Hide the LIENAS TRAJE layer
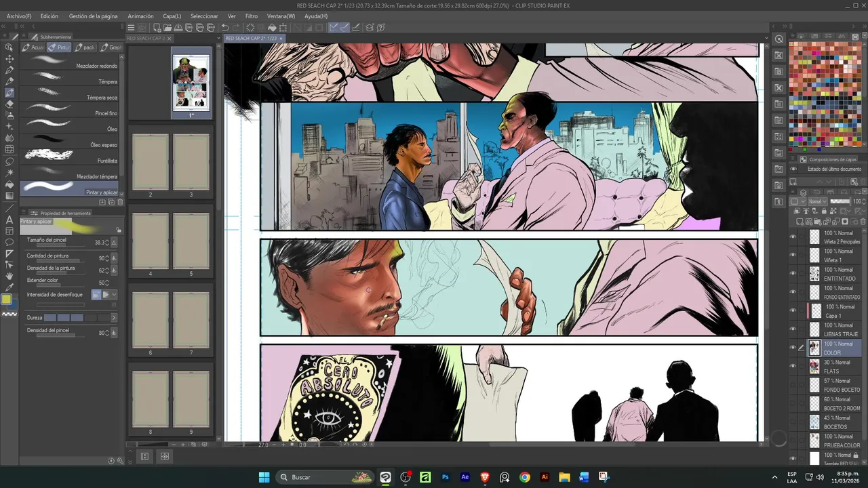Screen dimensions: 868x488 (x=793, y=329)
